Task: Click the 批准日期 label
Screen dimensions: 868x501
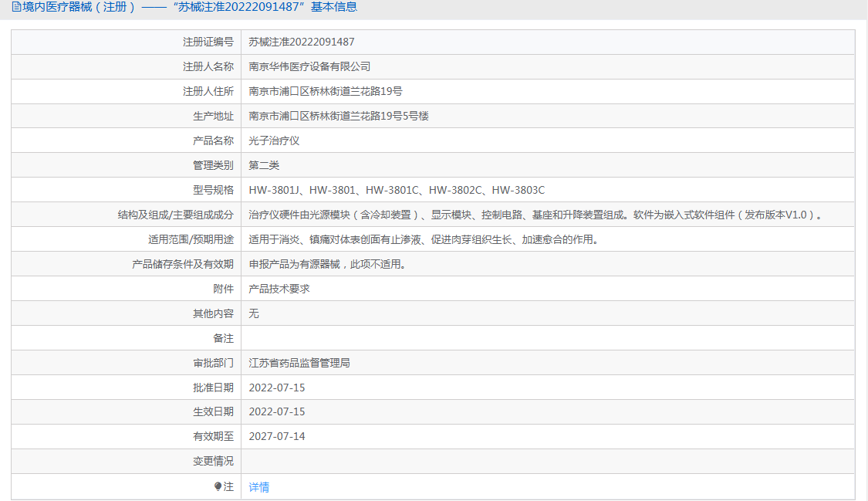Action: [x=213, y=388]
